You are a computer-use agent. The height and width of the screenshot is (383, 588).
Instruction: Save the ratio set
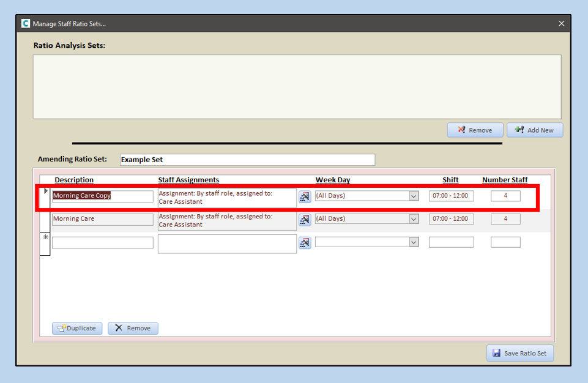(520, 353)
